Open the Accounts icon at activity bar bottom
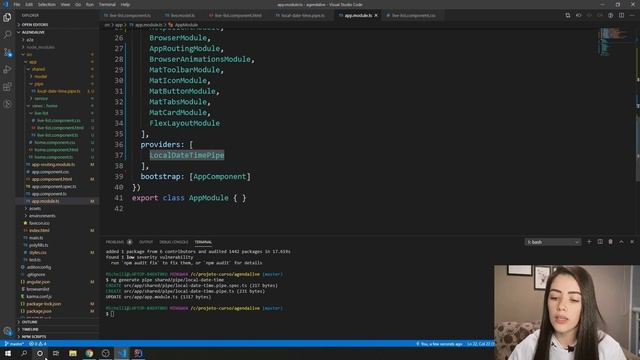Viewport: 640px width, 360px height. 7,331
